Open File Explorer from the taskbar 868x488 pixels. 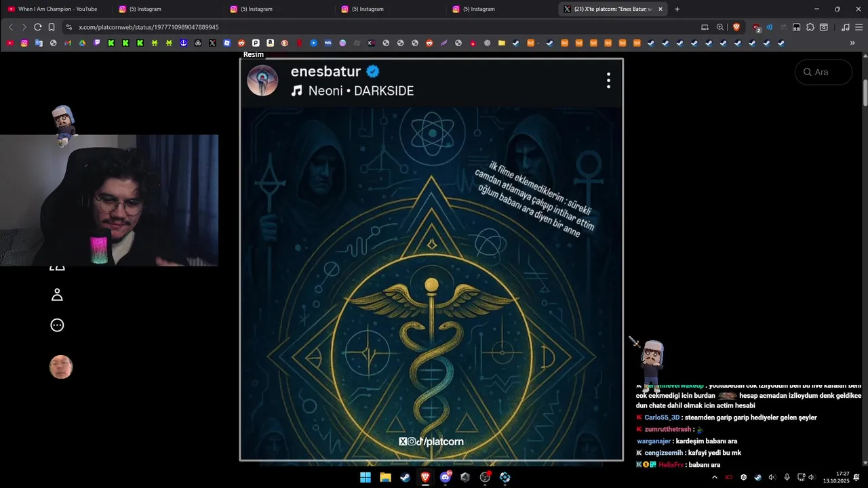(x=385, y=477)
